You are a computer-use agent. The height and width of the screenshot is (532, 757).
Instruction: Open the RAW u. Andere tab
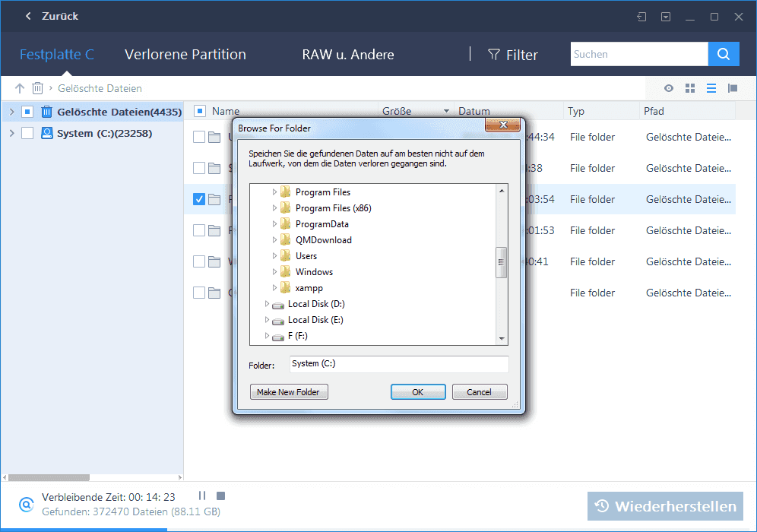(x=348, y=55)
